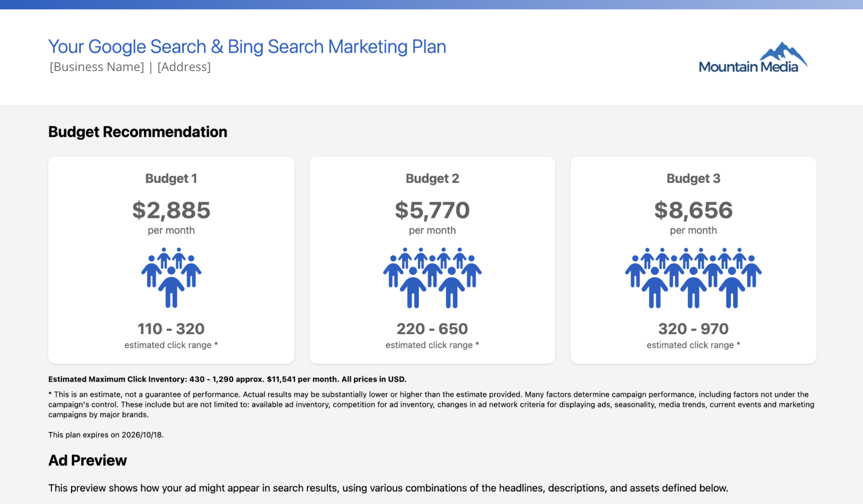
Task: Click the Ad Preview section heading
Action: [88, 460]
